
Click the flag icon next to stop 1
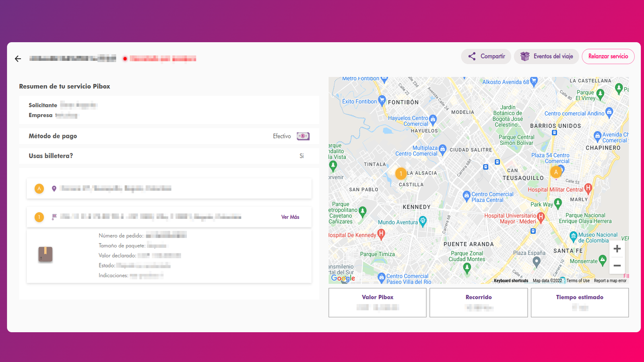[55, 216]
